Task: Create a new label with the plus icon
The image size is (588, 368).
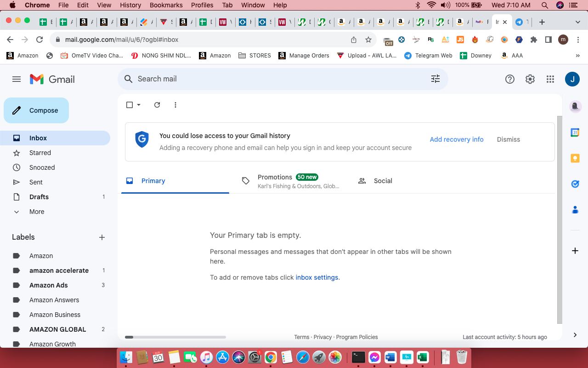Action: point(102,237)
